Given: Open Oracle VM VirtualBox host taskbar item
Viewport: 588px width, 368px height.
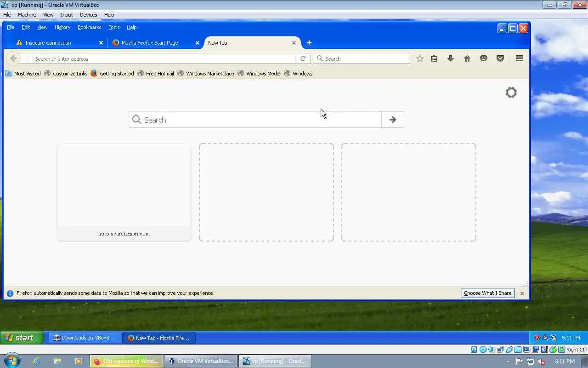Looking at the screenshot, I should pos(201,361).
